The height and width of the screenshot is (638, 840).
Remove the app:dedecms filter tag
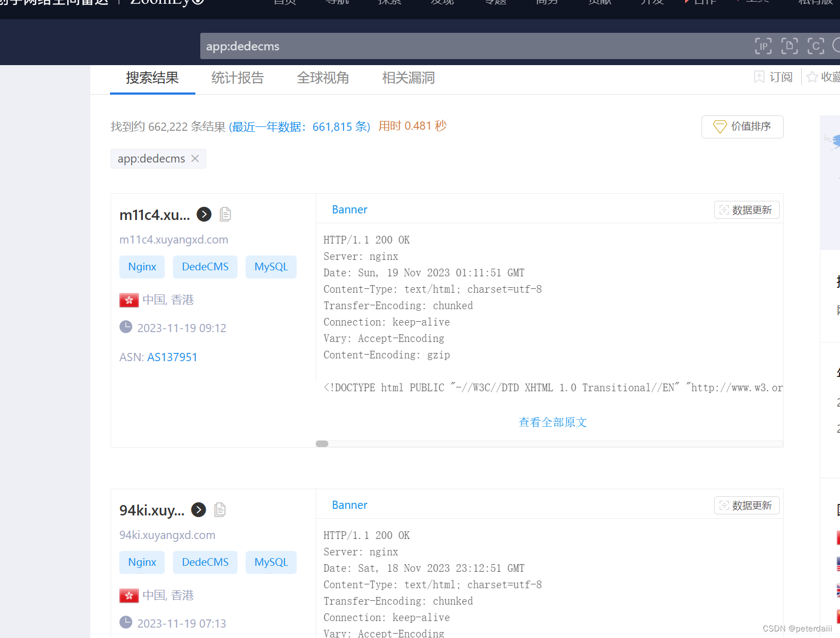(195, 159)
